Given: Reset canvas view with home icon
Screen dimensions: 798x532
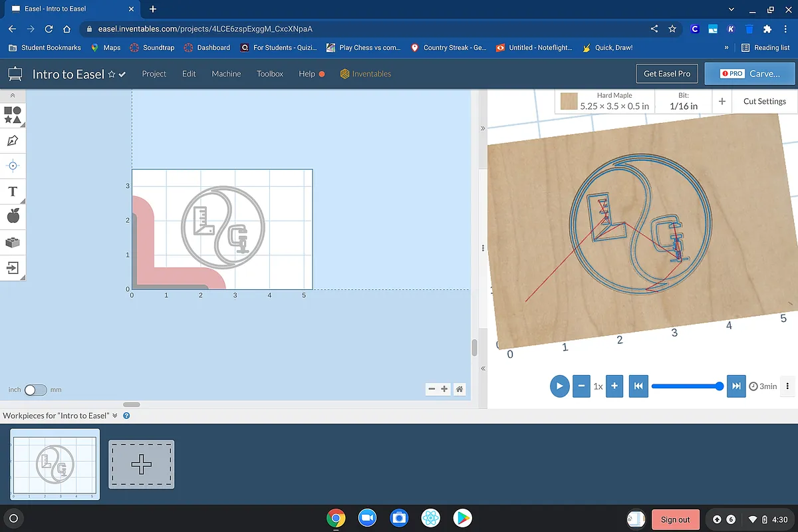Looking at the screenshot, I should [460, 389].
